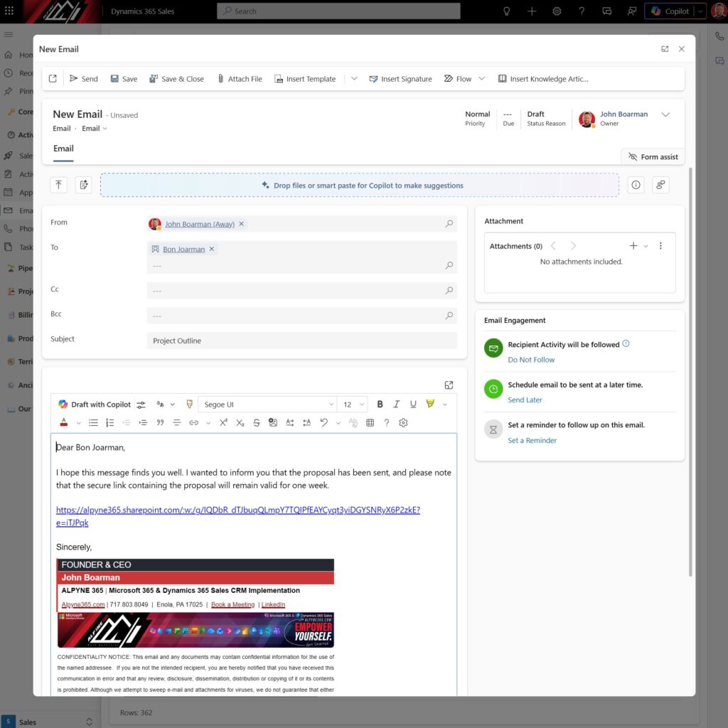This screenshot has width=728, height=728.
Task: Open the Insert Template menu
Action: pyautogui.click(x=305, y=78)
